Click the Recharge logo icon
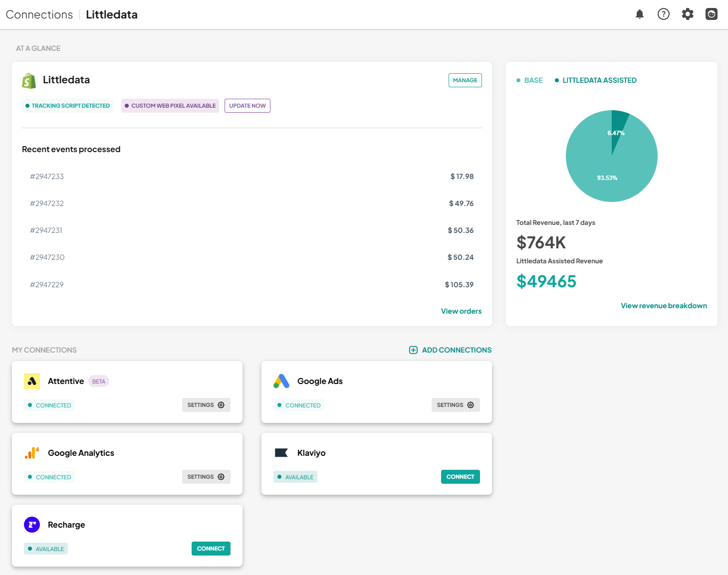The width and height of the screenshot is (728, 575). 32,525
